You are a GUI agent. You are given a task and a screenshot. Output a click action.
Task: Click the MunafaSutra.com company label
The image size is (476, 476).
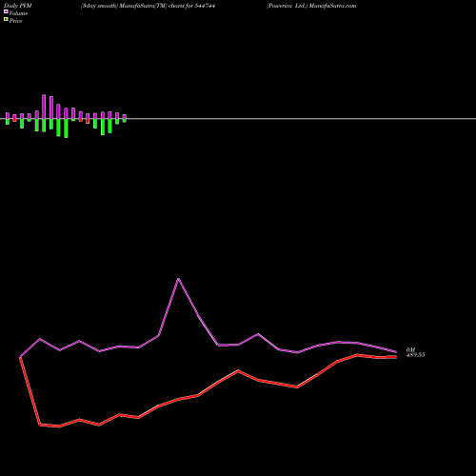pyautogui.click(x=311, y=6)
